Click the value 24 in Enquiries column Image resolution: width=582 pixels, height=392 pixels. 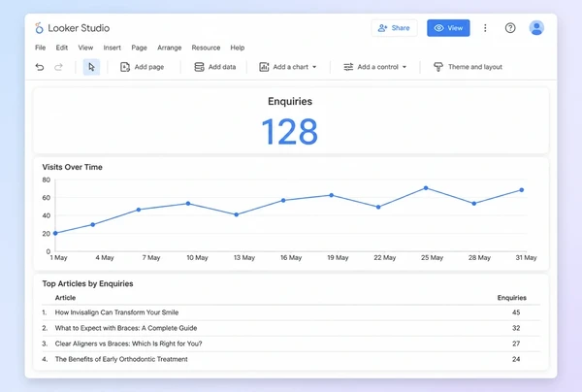pyautogui.click(x=516, y=359)
